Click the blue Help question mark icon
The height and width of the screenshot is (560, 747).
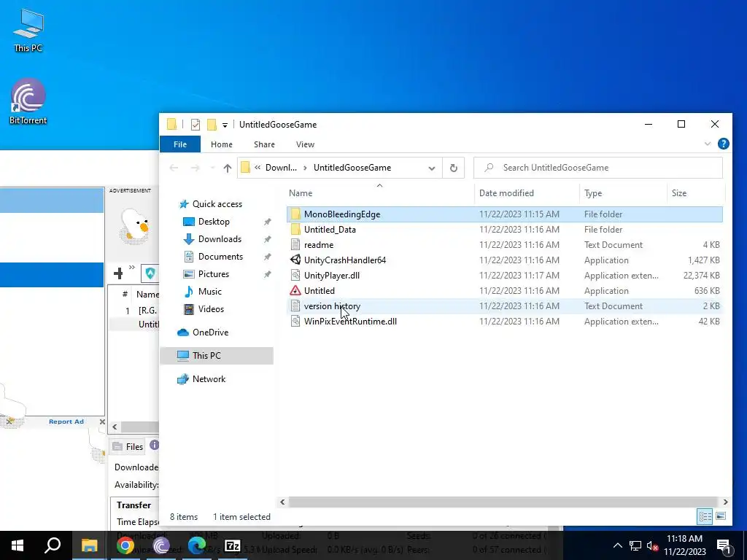pos(723,144)
